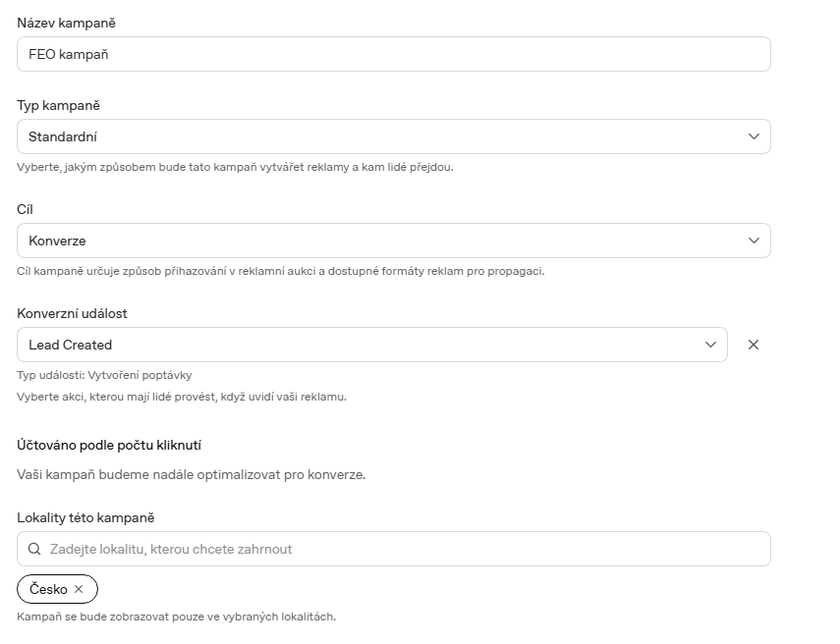The height and width of the screenshot is (644, 840).
Task: Click the location search magnifier icon
Action: click(34, 549)
